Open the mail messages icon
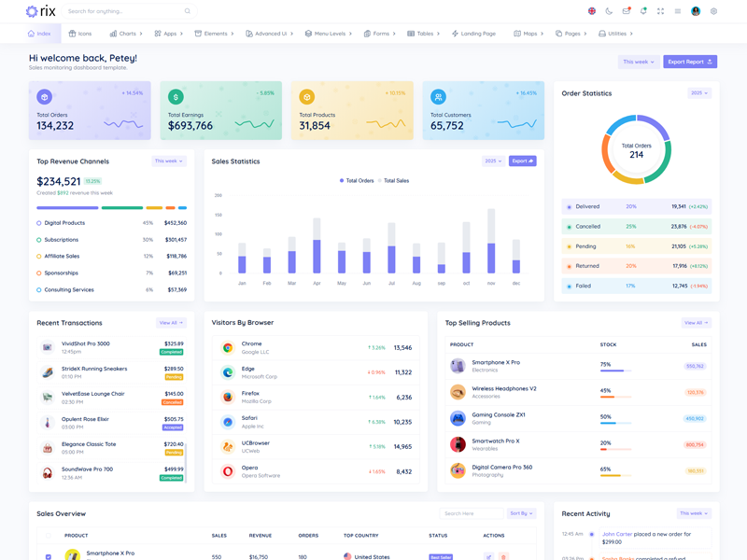This screenshot has height=560, width=747. (x=627, y=11)
